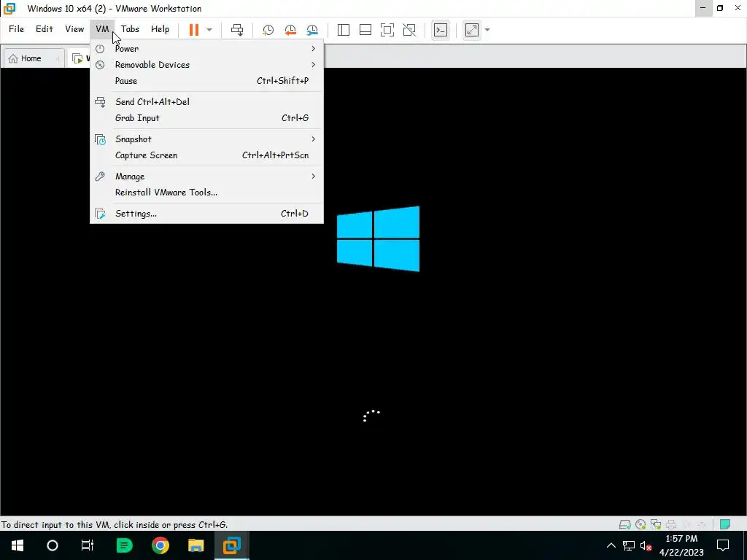Viewport: 747px width, 560px height.
Task: Click the VMware Workstation taskbar icon
Action: click(x=231, y=545)
